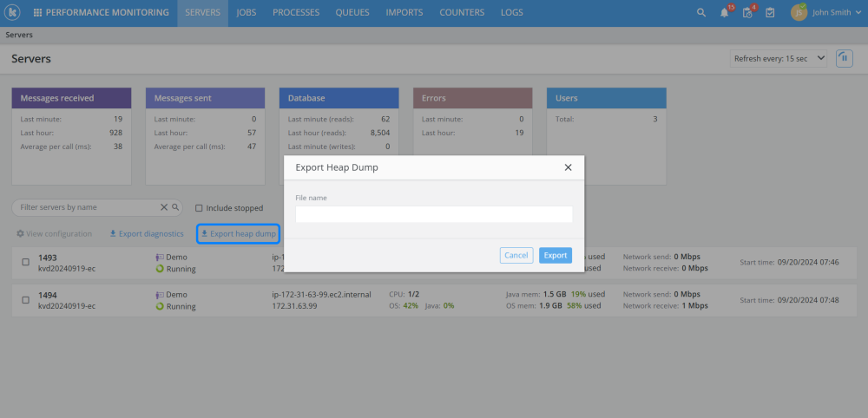Open the search magnifier in top bar
The height and width of the screenshot is (418, 868).
tap(700, 13)
